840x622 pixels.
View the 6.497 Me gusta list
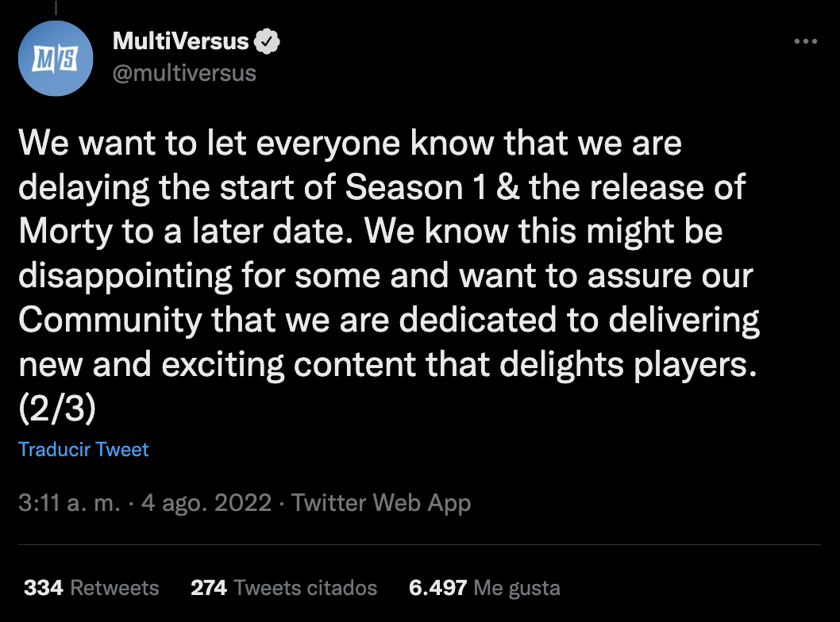[x=484, y=588]
